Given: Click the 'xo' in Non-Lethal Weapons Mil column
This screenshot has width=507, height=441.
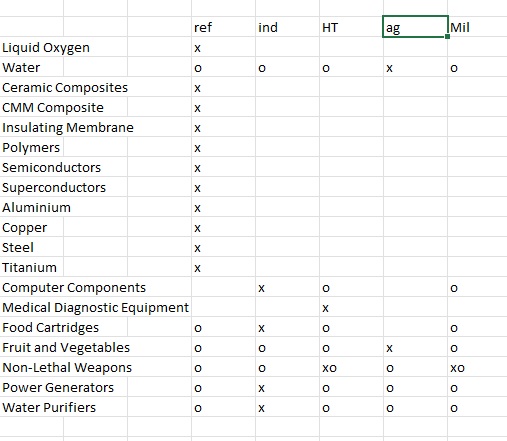Looking at the screenshot, I should click(457, 368).
